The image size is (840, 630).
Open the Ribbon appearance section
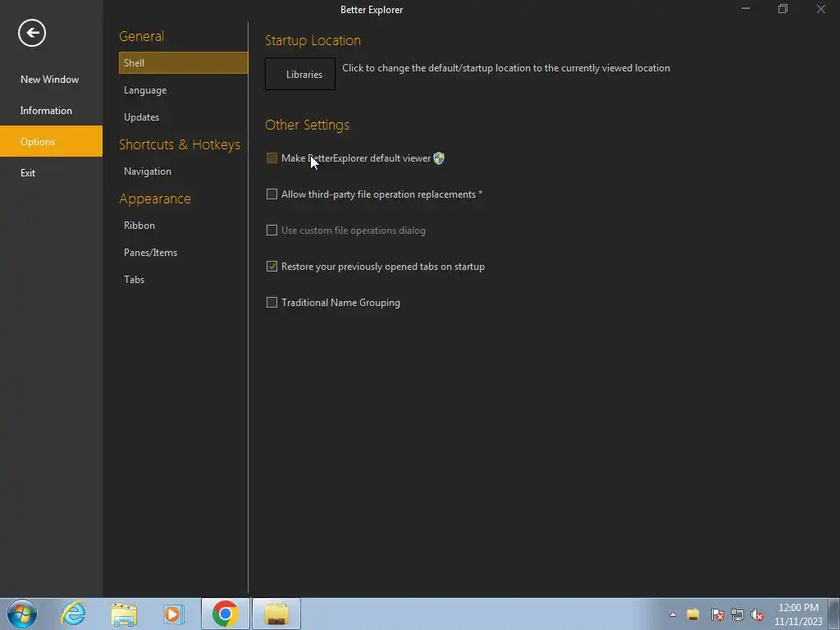pos(183,225)
